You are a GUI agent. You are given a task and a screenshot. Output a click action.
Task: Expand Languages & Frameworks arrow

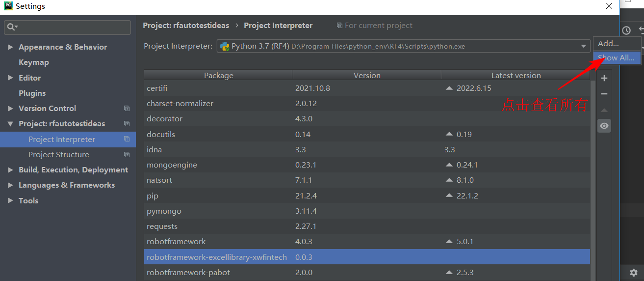click(10, 185)
